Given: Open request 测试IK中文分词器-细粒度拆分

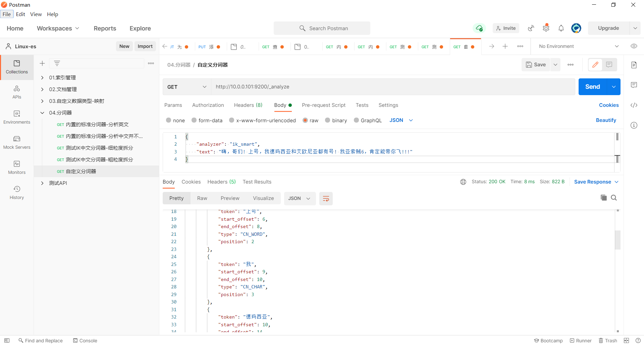Looking at the screenshot, I should point(96,148).
